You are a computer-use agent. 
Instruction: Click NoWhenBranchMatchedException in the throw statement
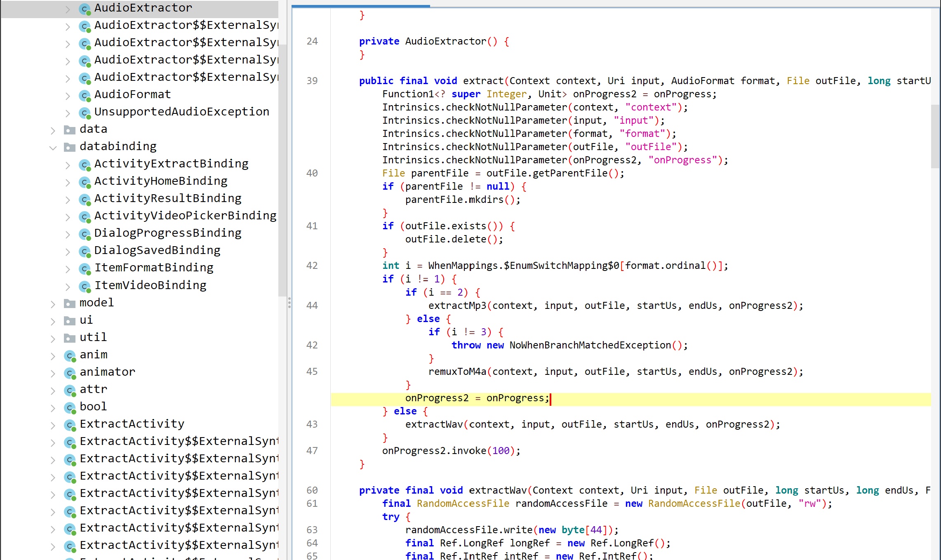[x=590, y=345]
